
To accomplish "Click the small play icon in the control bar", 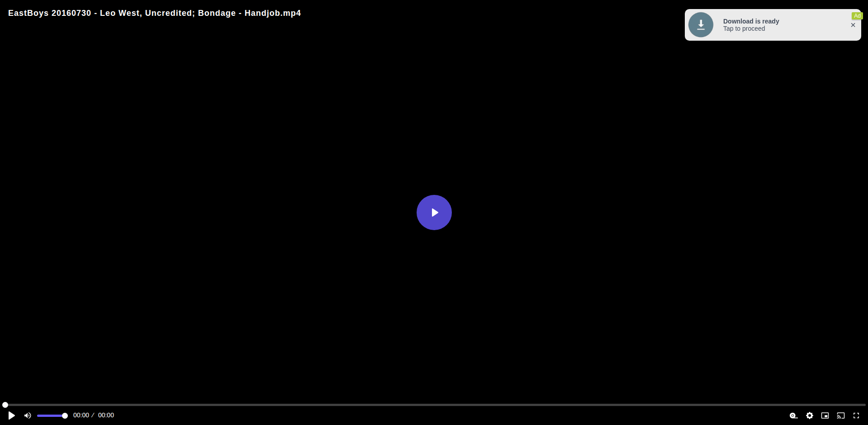I will (x=12, y=416).
